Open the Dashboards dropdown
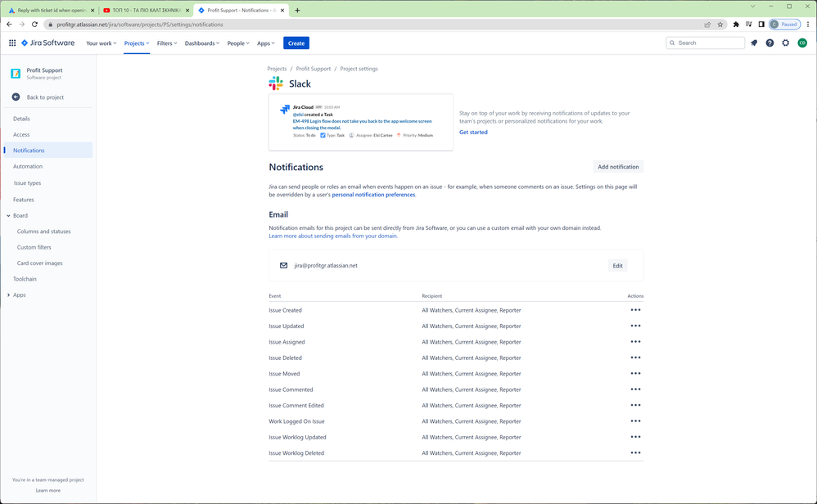This screenshot has width=817, height=504. tap(202, 43)
